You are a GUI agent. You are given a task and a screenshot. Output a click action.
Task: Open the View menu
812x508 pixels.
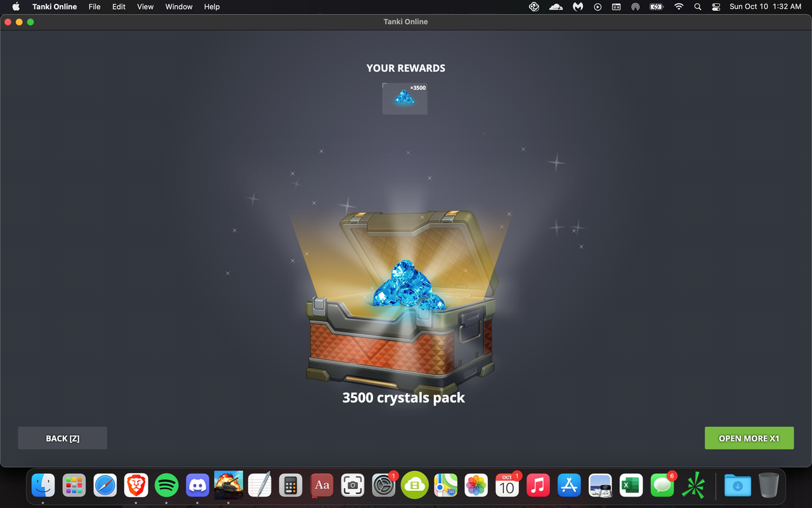(145, 6)
